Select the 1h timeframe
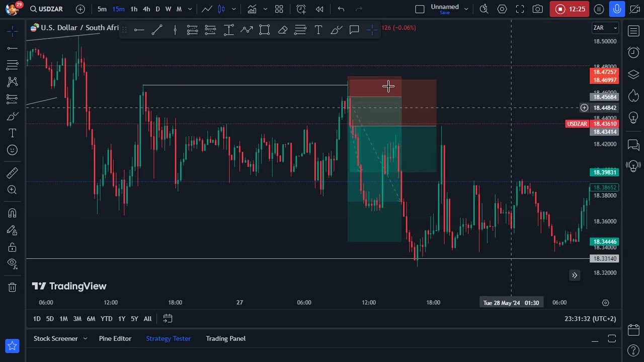Image resolution: width=644 pixels, height=362 pixels. [134, 9]
